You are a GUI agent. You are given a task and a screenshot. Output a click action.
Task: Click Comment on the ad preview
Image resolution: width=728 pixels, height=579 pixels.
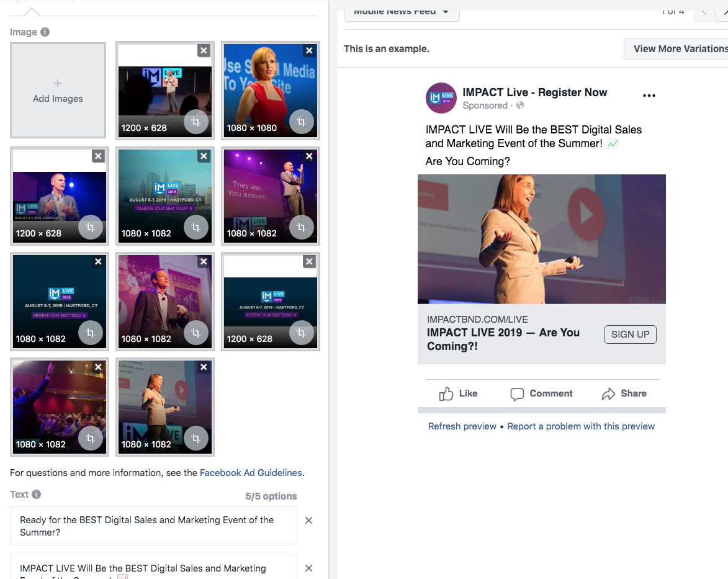coord(541,393)
